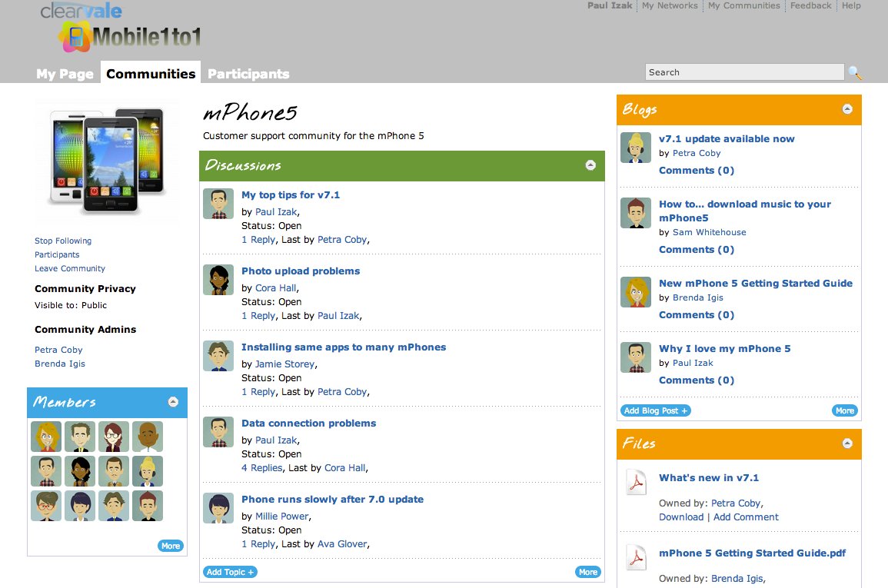This screenshot has width=888, height=588.
Task: Open Comments (0) under v7.1 update blog
Action: [x=696, y=171]
